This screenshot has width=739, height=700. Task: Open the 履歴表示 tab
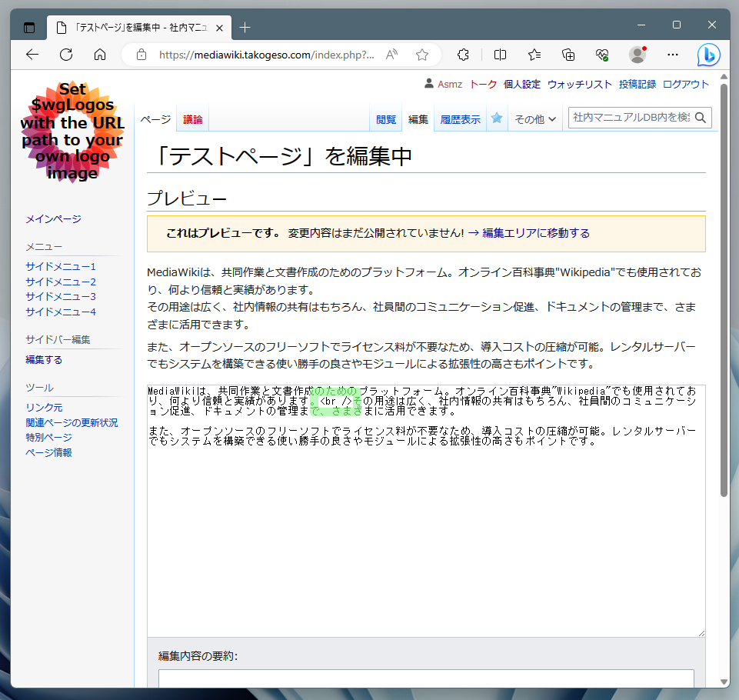pos(460,119)
